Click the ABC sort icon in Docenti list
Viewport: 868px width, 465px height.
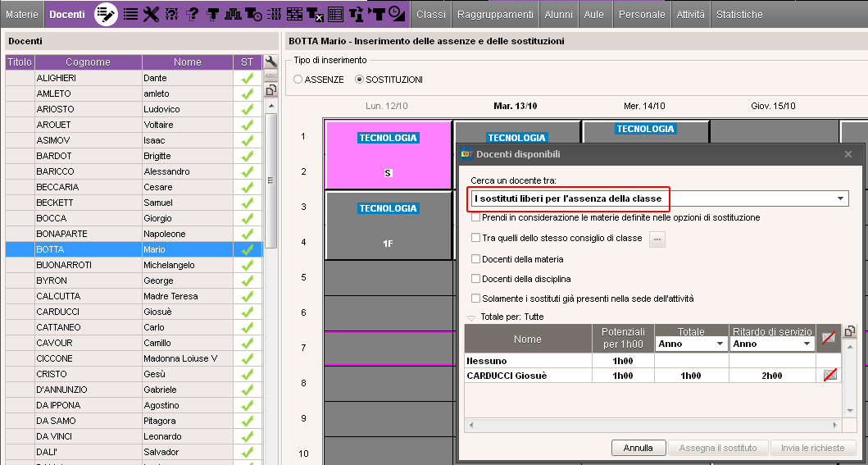(x=270, y=75)
